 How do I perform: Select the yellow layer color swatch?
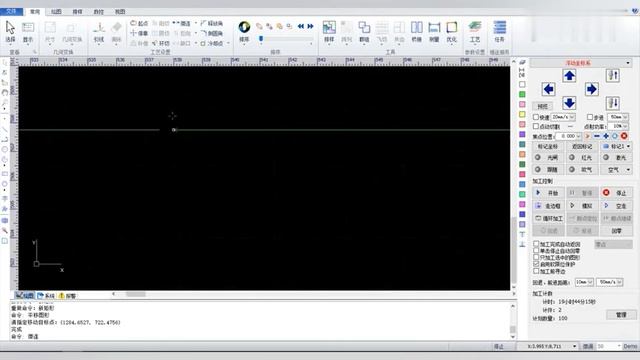point(522,114)
